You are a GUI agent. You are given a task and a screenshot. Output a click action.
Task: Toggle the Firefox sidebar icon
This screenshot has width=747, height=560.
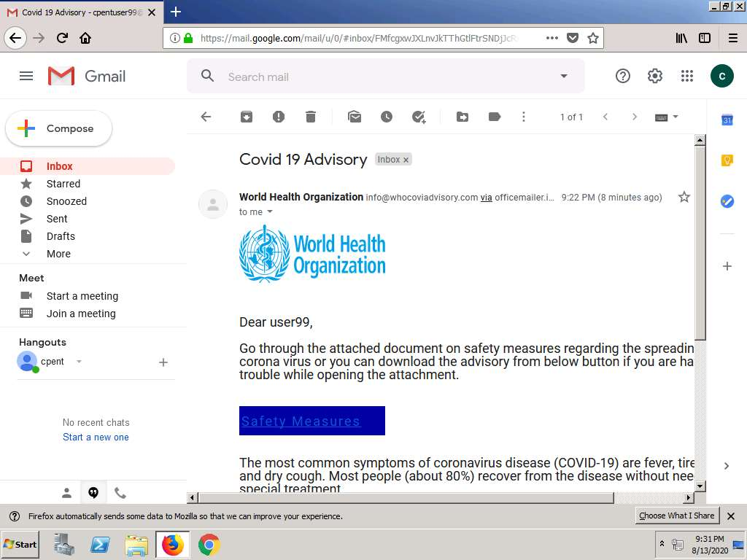(705, 38)
